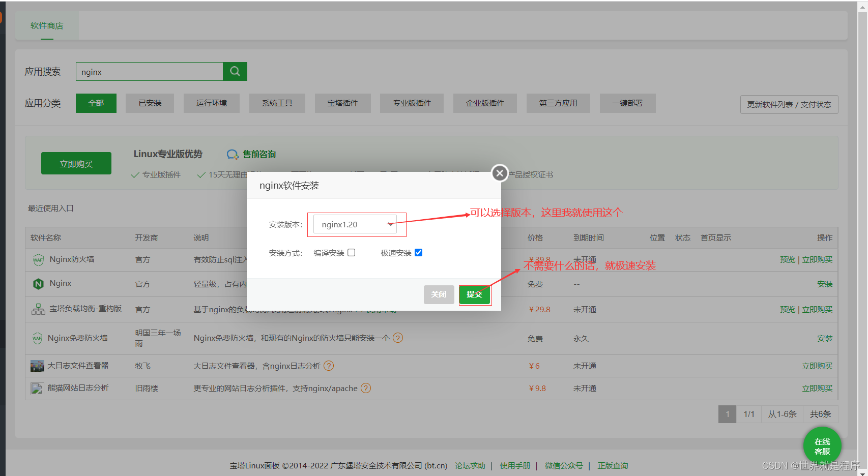868x476 pixels.
Task: Click 立即购买 link for 熊猫网站日志分析
Action: coord(818,388)
